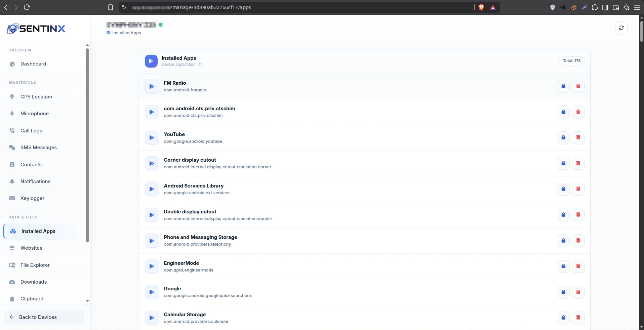Viewport: 644px width, 330px height.
Task: Go back in the browser
Action: point(6,7)
